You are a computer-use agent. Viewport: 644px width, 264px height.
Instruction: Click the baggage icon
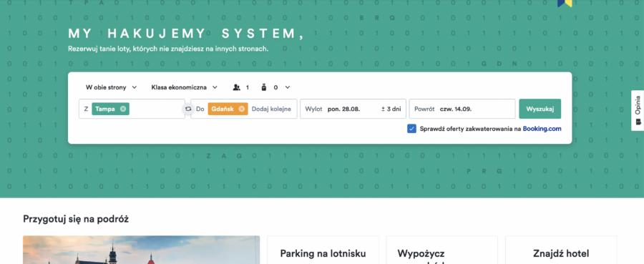coord(263,87)
